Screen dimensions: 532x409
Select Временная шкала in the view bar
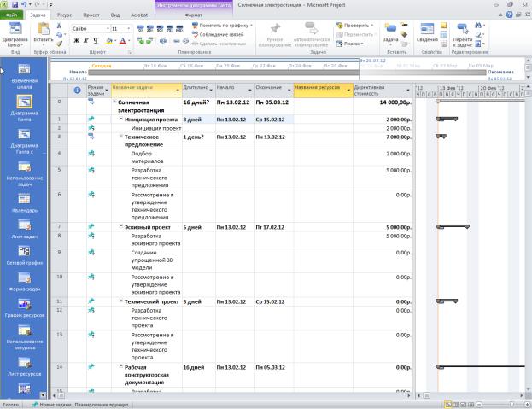pos(24,77)
